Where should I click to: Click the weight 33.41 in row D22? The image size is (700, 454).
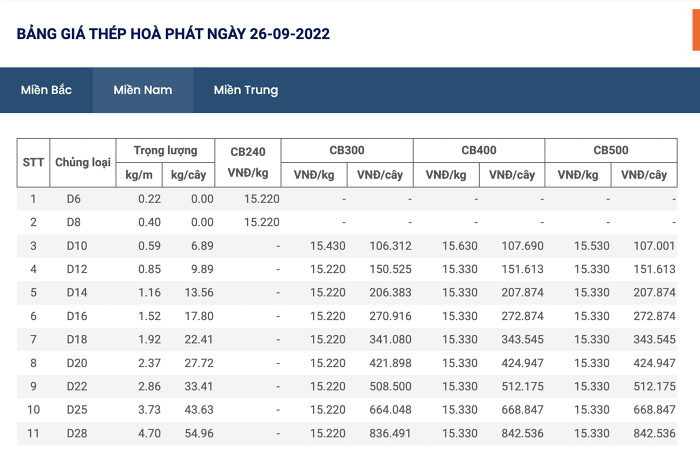199,387
